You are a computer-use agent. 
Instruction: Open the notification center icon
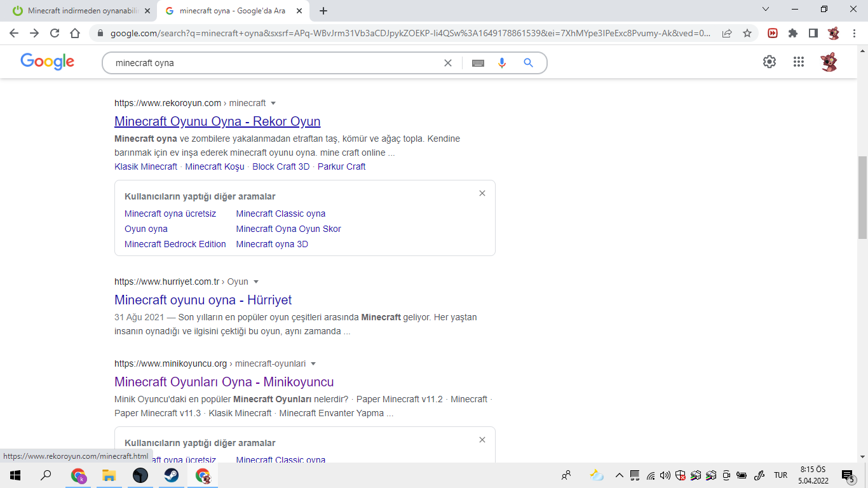point(848,475)
